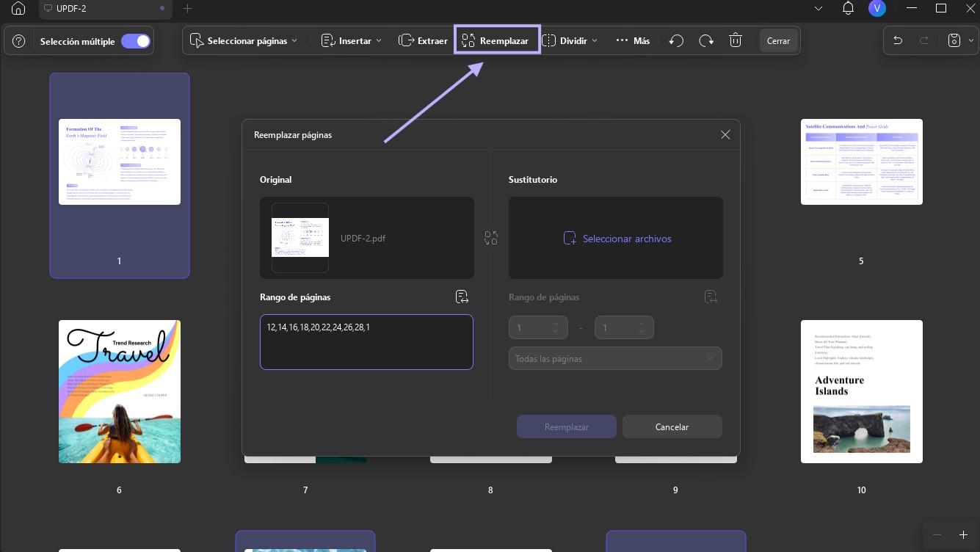The width and height of the screenshot is (980, 552).
Task: Open notifications bell icon
Action: pyautogui.click(x=848, y=9)
